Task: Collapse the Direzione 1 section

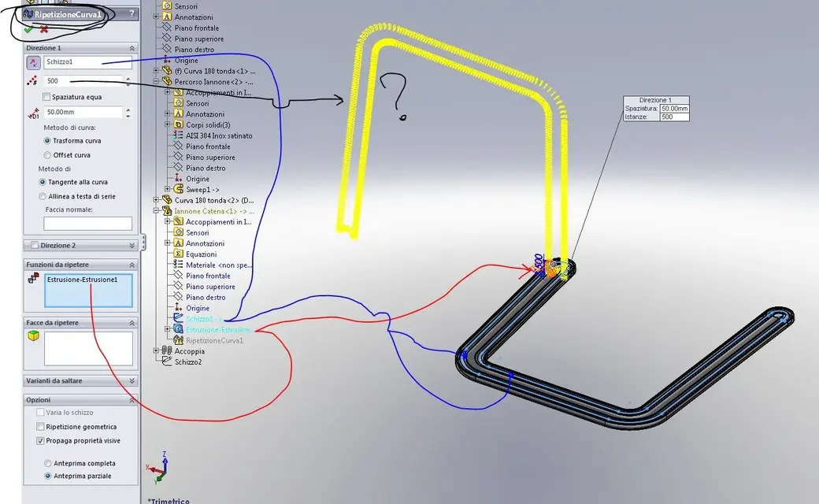Action: click(132, 48)
